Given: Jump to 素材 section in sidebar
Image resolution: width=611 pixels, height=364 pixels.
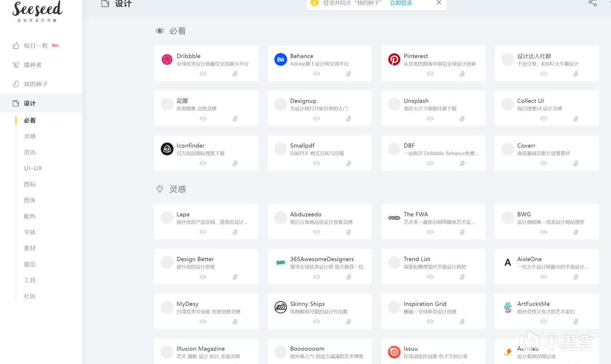Looking at the screenshot, I should click(30, 249).
